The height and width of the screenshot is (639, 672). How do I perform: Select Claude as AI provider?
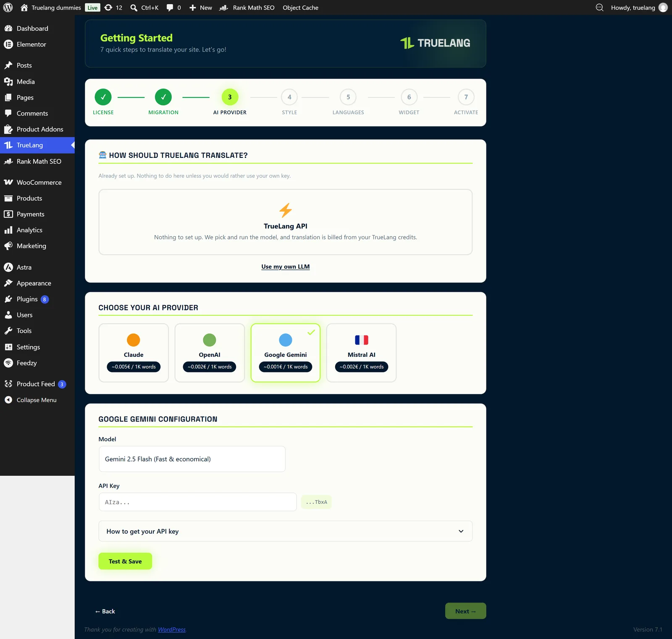(x=134, y=353)
